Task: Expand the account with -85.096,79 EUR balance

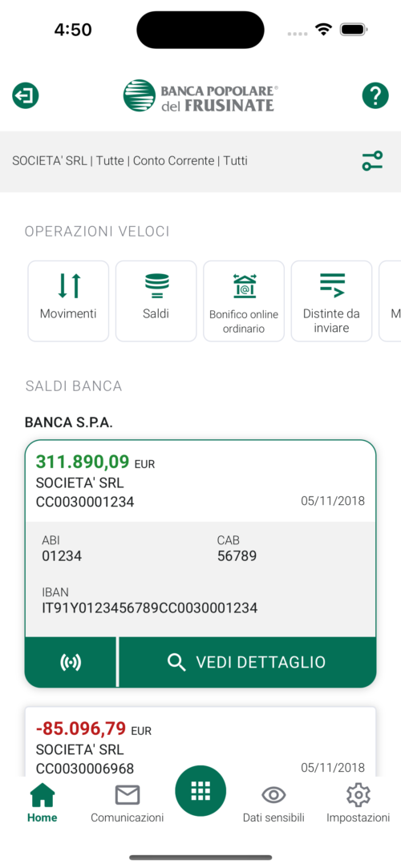Action: coord(200,742)
